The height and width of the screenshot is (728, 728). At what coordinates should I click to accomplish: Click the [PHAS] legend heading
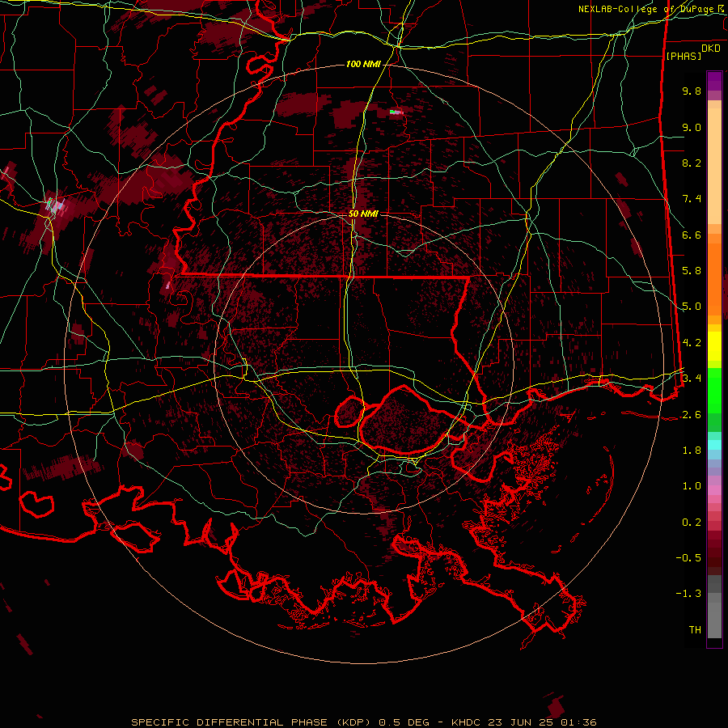[684, 56]
